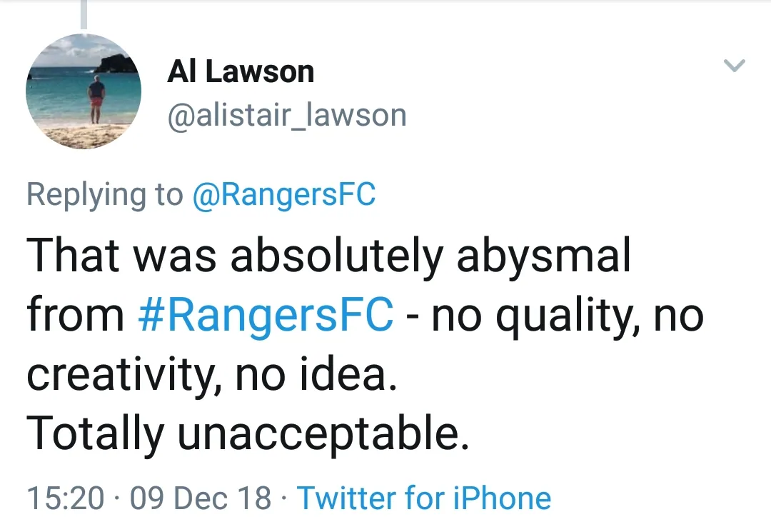
Task: Click the #RangersFC hashtag in the tweet
Action: (x=264, y=314)
